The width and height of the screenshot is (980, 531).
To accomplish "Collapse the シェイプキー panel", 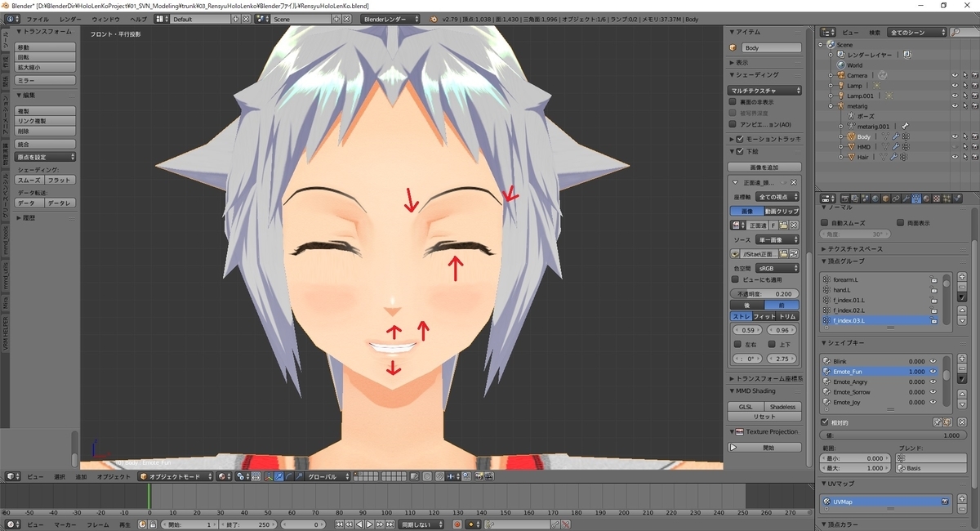I will (x=846, y=343).
